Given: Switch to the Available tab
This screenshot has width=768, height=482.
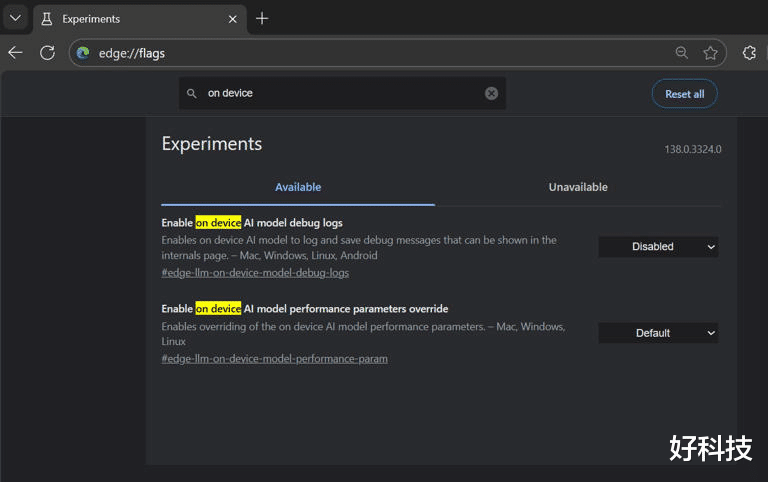Looking at the screenshot, I should tap(298, 187).
